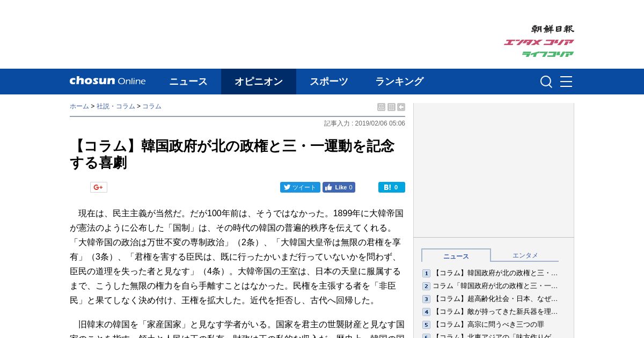The image size is (644, 338).
Task: Open the ライフコリア logo link
Action: point(548,54)
